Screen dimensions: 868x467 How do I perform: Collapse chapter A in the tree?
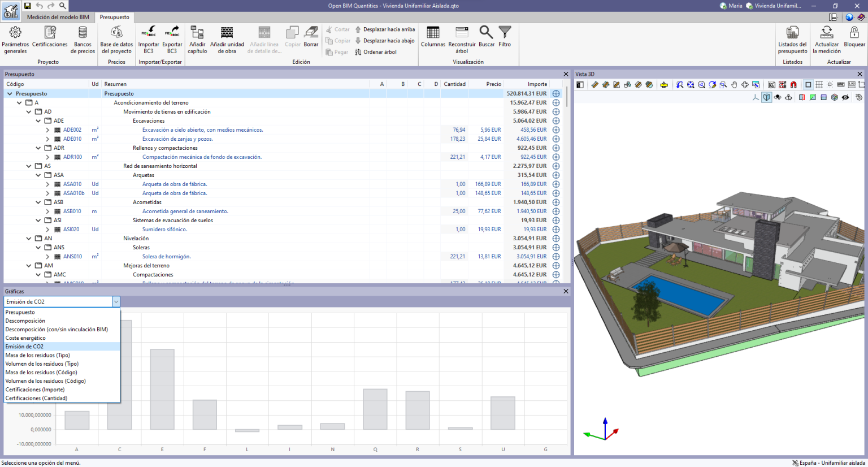coord(19,103)
